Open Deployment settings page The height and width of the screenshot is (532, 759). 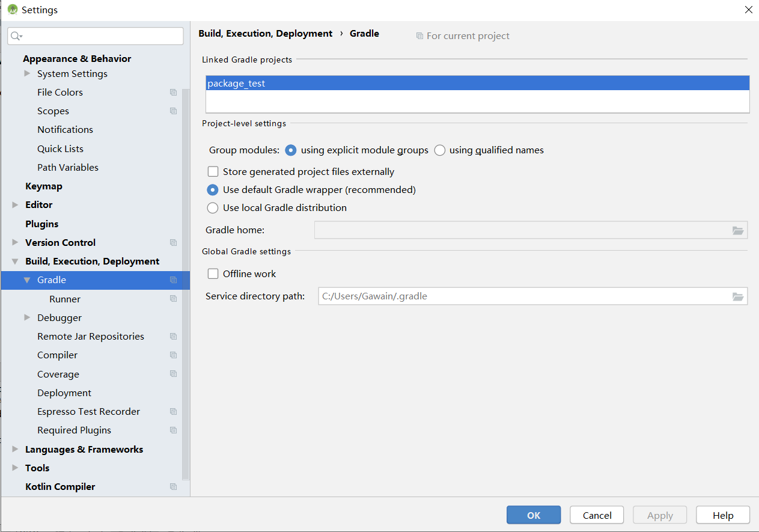tap(64, 393)
